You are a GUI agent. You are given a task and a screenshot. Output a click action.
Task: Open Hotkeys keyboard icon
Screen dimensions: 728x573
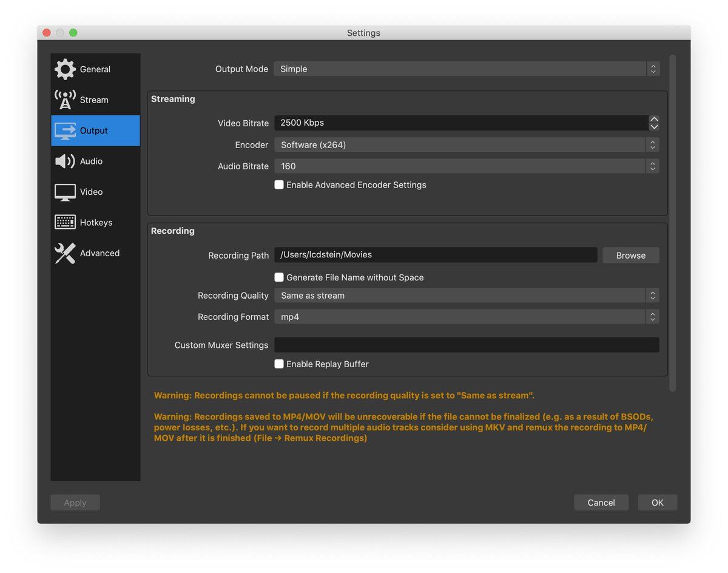65,222
